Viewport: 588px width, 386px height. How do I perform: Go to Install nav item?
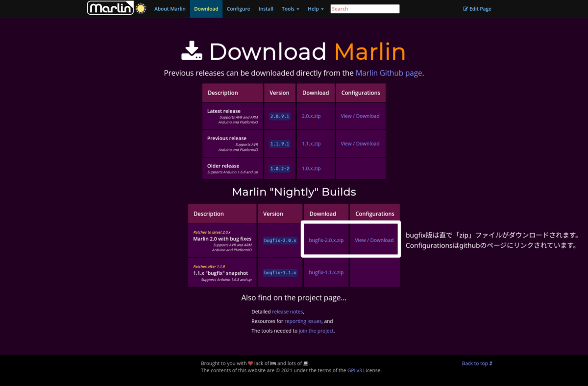click(266, 9)
